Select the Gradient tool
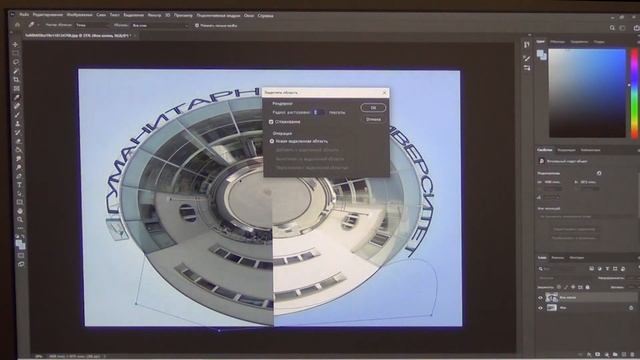 (18, 150)
